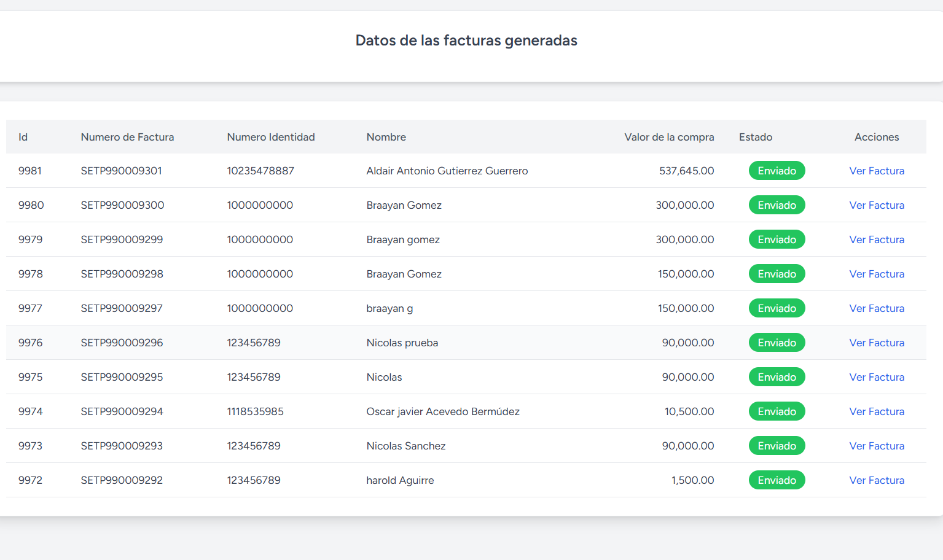The height and width of the screenshot is (560, 943).
Task: Select invoice number SETP990009301
Action: click(x=122, y=171)
